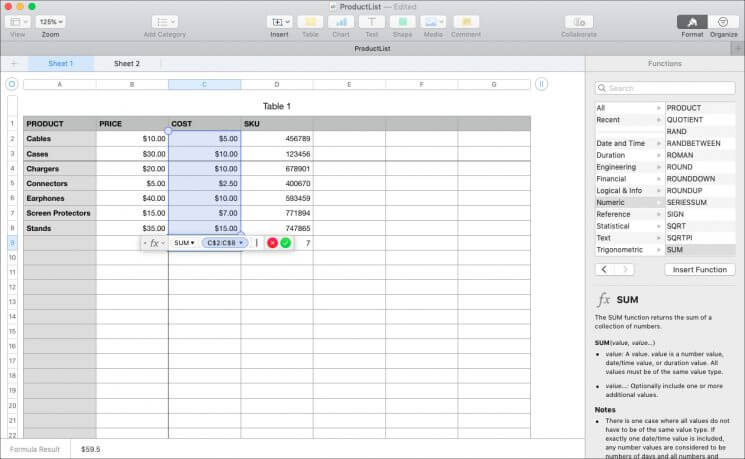The width and height of the screenshot is (745, 459).
Task: Cancel formula with the red X button
Action: (272, 243)
